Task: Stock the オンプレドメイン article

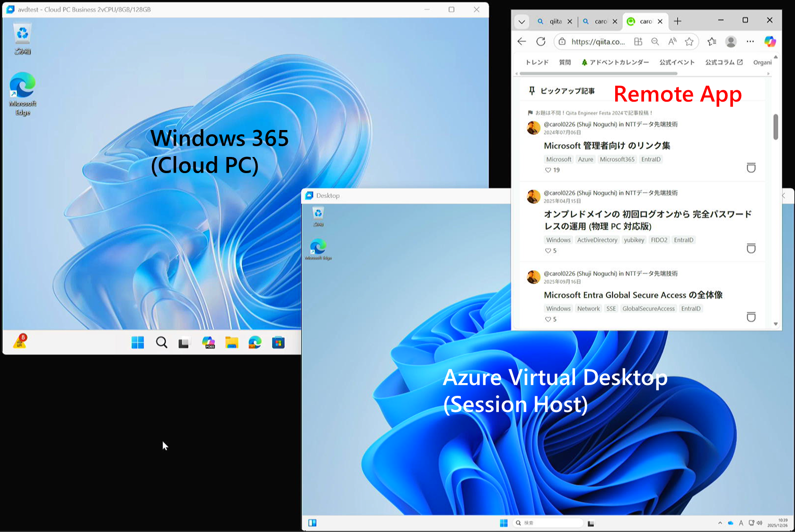Action: [751, 248]
